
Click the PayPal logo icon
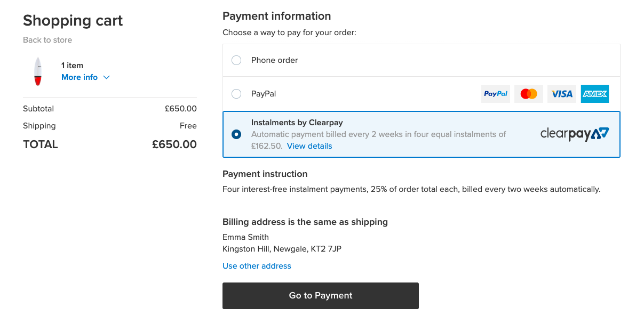496,94
